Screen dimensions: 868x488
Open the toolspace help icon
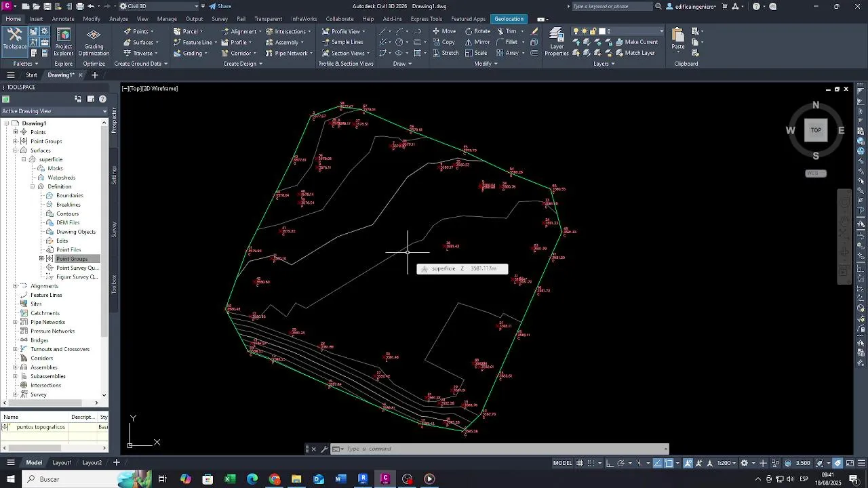coord(102,99)
